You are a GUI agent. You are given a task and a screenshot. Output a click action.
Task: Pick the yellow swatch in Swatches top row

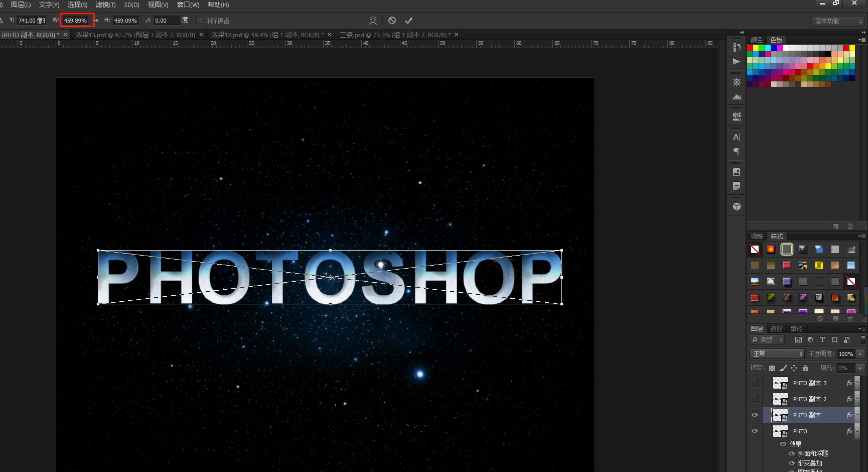756,48
